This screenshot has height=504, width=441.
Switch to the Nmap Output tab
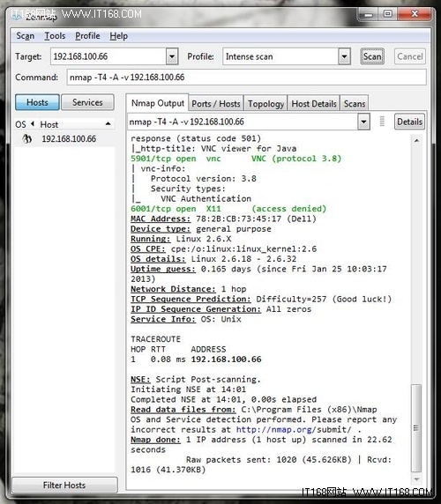click(158, 103)
